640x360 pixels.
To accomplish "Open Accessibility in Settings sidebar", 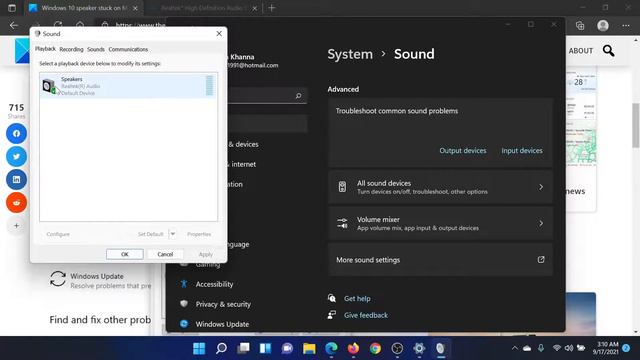I will pos(214,284).
